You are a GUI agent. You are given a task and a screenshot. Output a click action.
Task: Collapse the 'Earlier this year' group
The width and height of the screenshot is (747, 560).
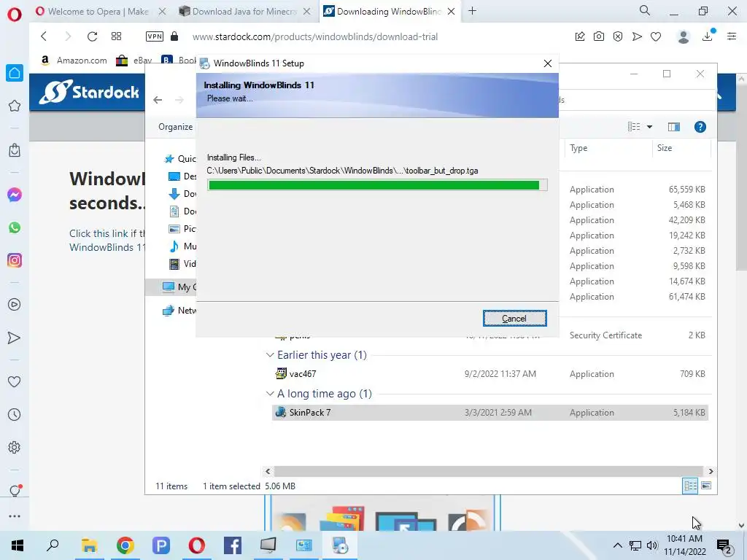tap(270, 355)
